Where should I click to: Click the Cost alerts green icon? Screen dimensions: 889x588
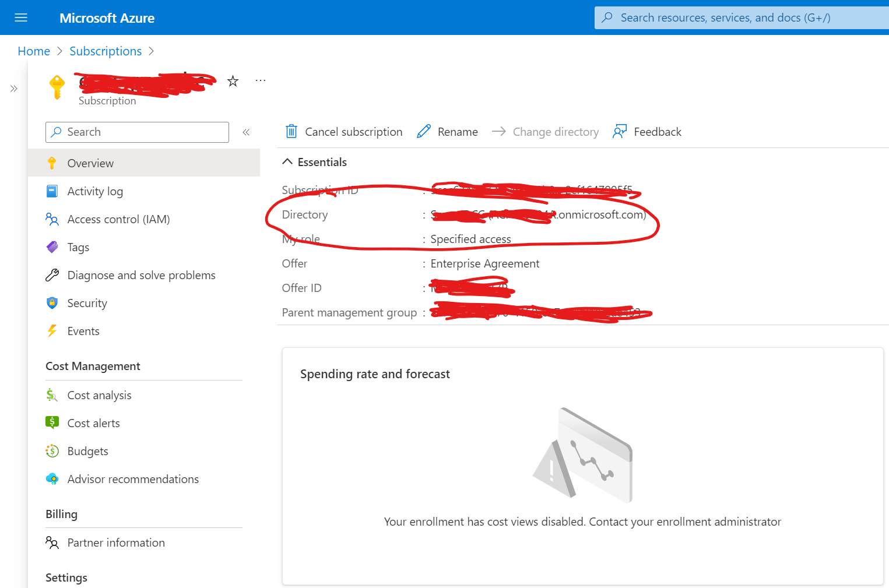(x=52, y=422)
